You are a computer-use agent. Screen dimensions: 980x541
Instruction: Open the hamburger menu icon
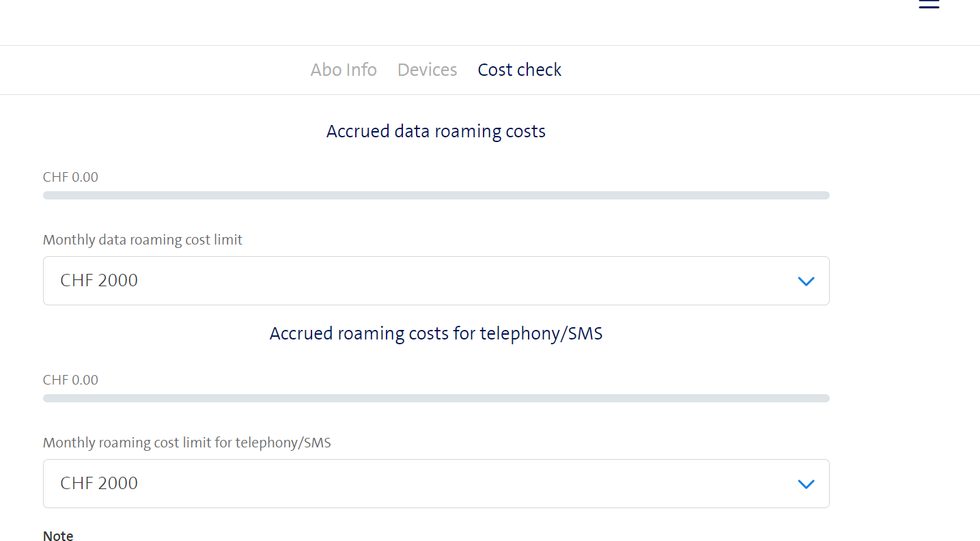(929, 4)
